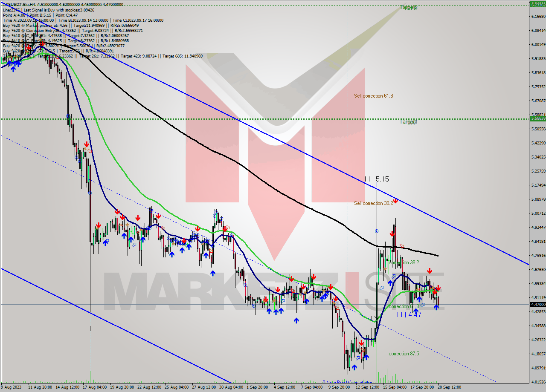The height and width of the screenshot is (392, 546).
Task: Click the '25 Aug 04:00' date label
Action: (177, 387)
